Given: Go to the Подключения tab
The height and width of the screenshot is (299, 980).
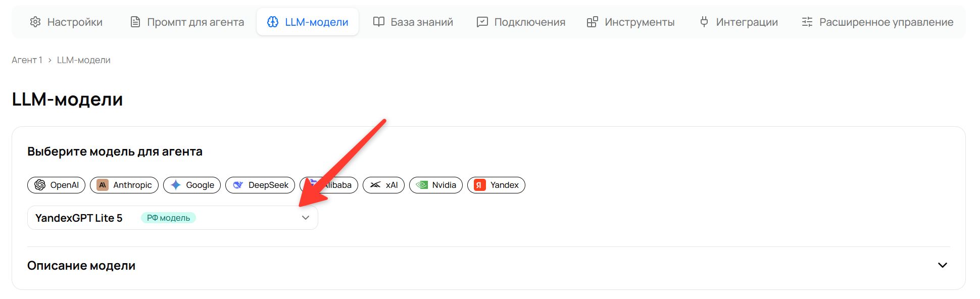Looking at the screenshot, I should pos(521,22).
